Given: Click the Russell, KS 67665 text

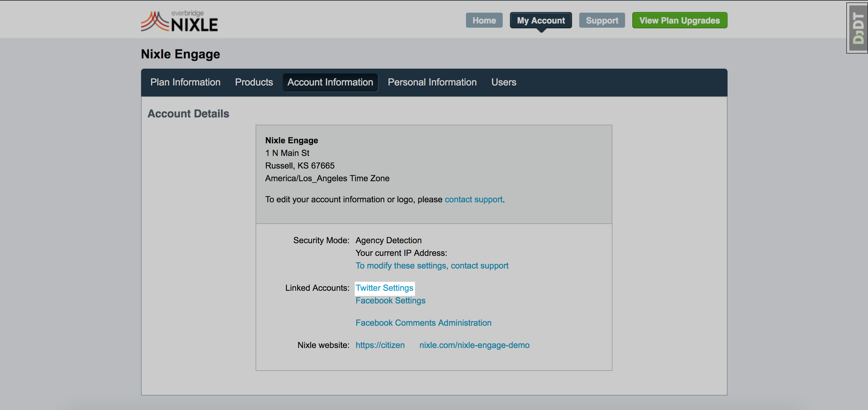Looking at the screenshot, I should click(300, 166).
